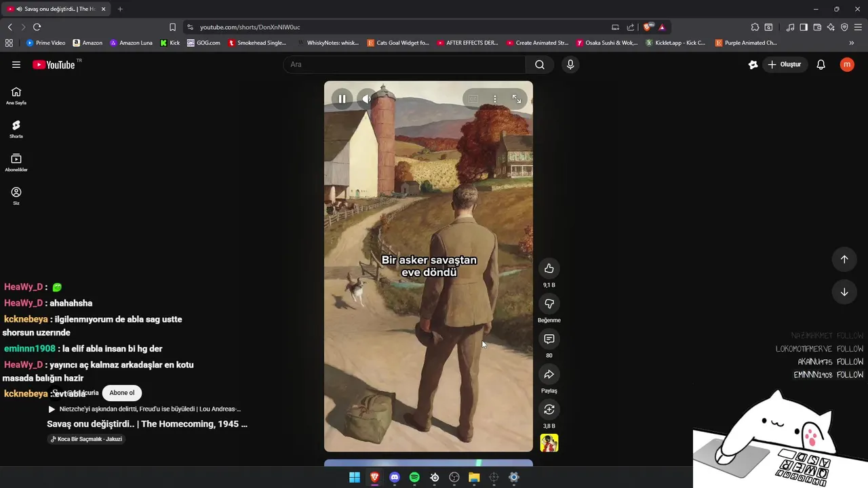
Task: Open Discord from taskbar
Action: (x=395, y=477)
